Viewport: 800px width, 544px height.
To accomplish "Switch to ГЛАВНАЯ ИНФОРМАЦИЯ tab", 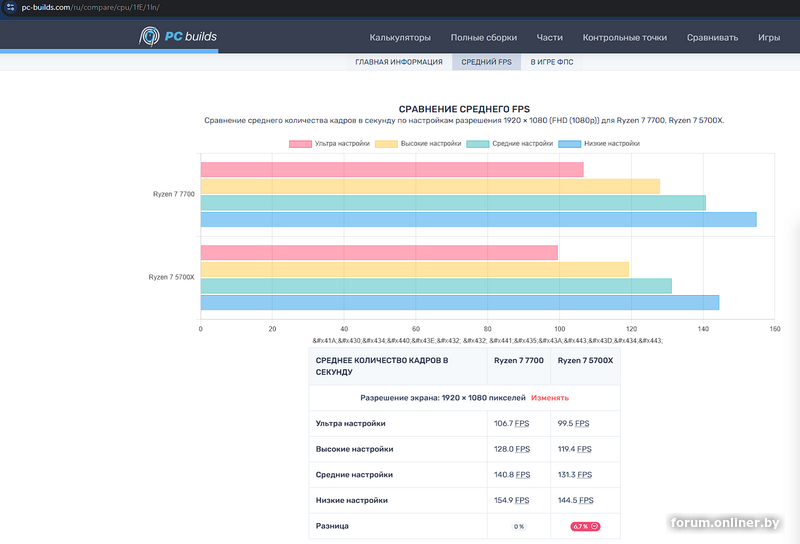I will (398, 62).
